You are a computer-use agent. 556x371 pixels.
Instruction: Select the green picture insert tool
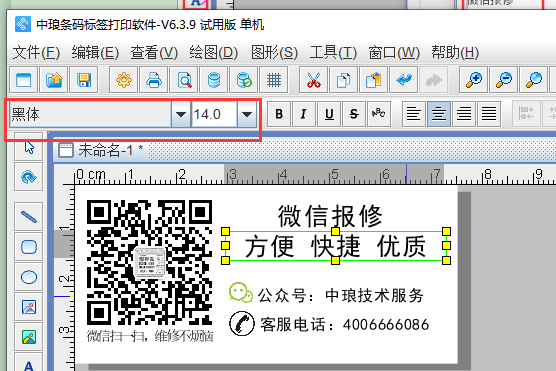point(29,337)
